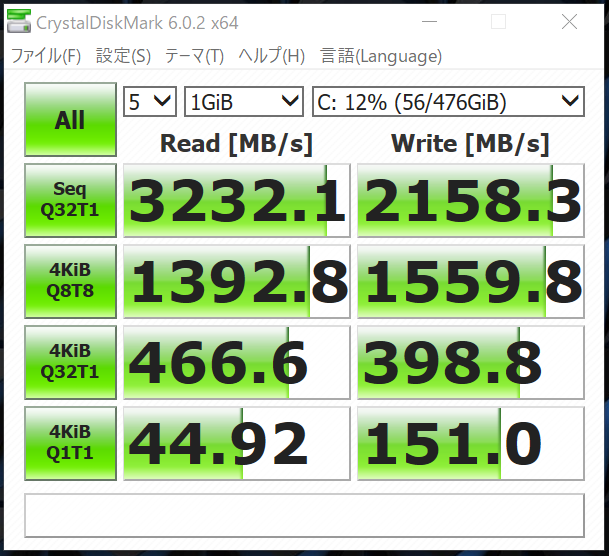The height and width of the screenshot is (556, 609).
Task: Click the 4KiB Q1T1 write result 151.0
Action: pyautogui.click(x=471, y=443)
